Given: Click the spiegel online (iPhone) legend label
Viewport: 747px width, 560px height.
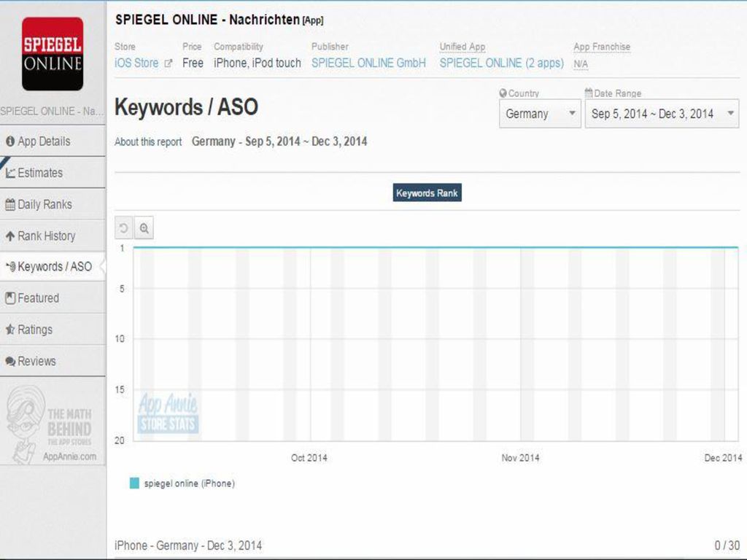Looking at the screenshot, I should [190, 483].
